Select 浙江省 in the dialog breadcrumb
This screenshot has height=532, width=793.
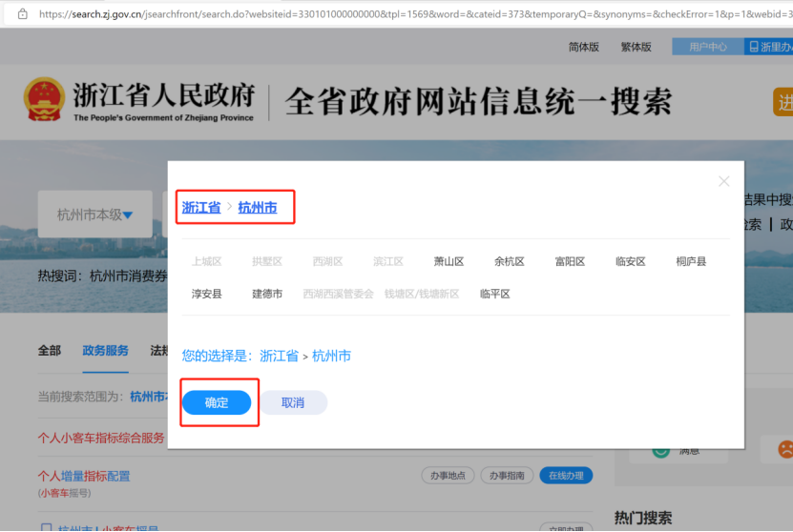[201, 207]
